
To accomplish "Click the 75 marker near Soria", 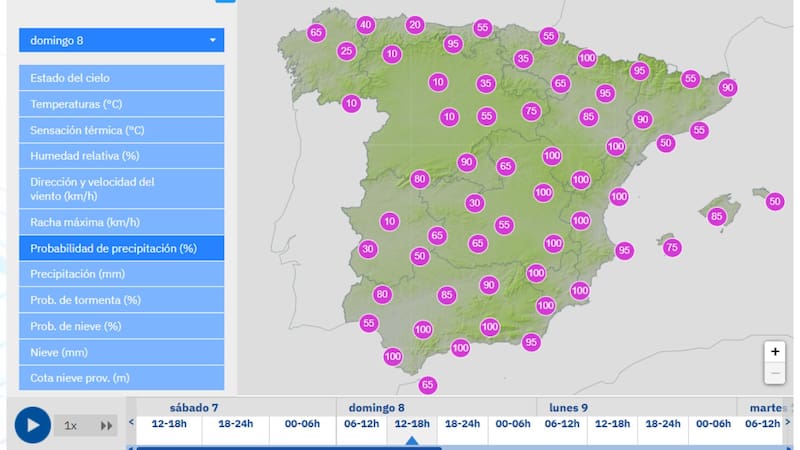I will point(531,111).
